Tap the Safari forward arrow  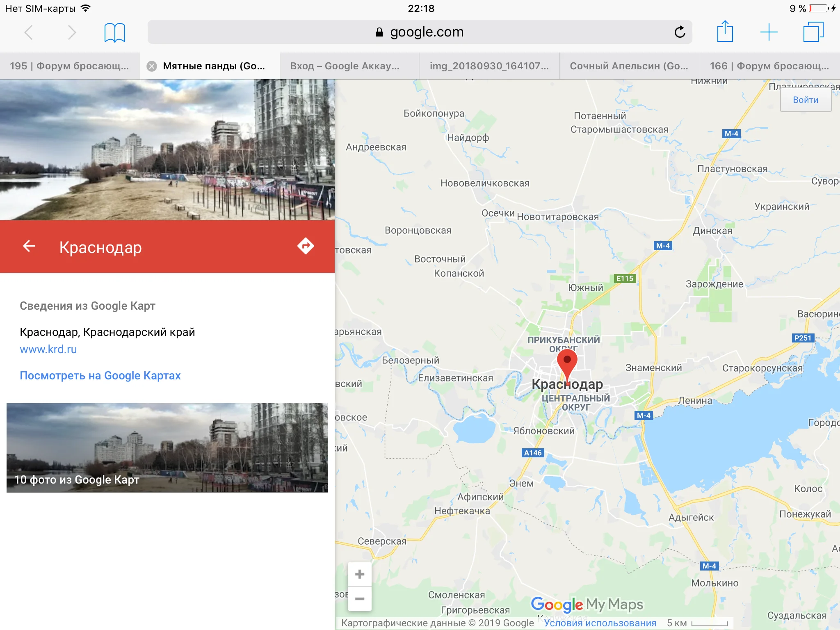click(72, 32)
